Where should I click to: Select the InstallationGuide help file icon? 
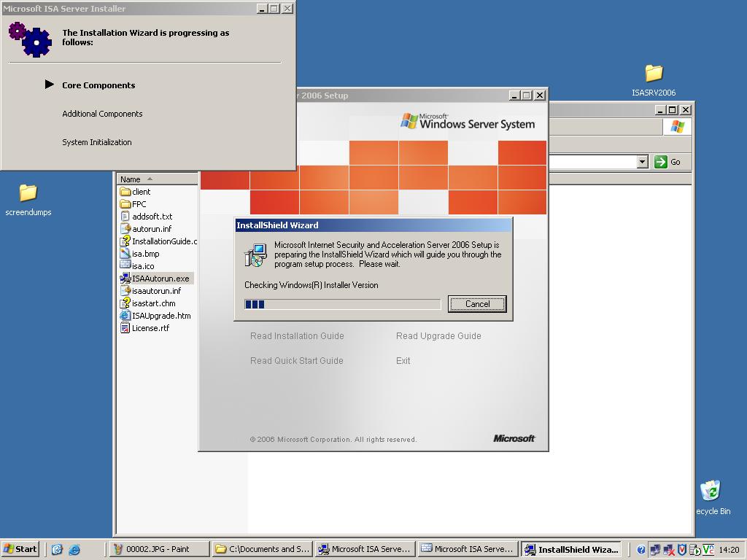coord(125,241)
